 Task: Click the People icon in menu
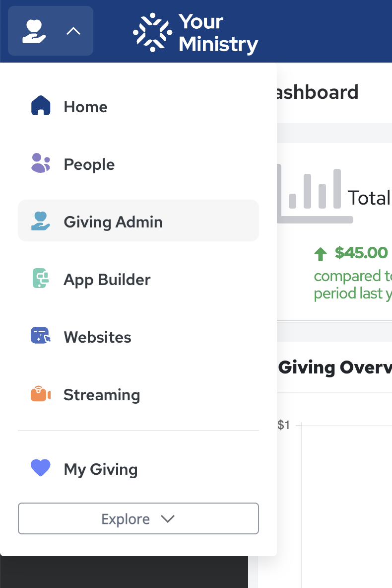[41, 163]
